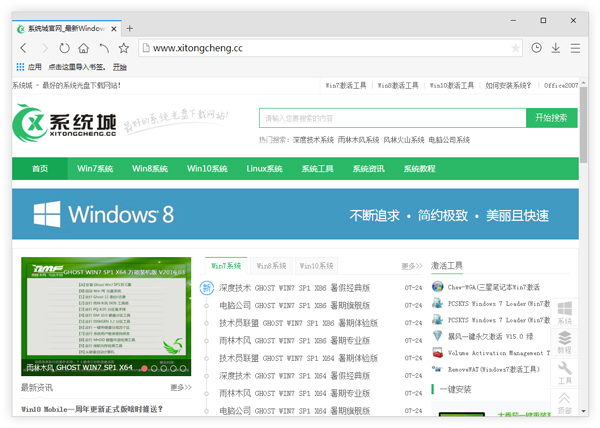The height and width of the screenshot is (428, 600).
Task: Click the 教程 layers icon in floating sidebar
Action: [564, 342]
